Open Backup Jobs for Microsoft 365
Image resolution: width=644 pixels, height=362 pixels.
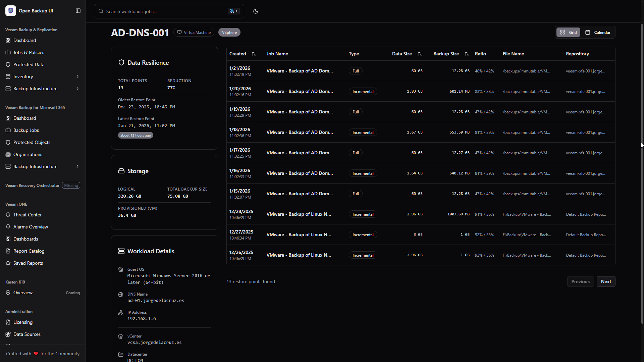point(26,130)
